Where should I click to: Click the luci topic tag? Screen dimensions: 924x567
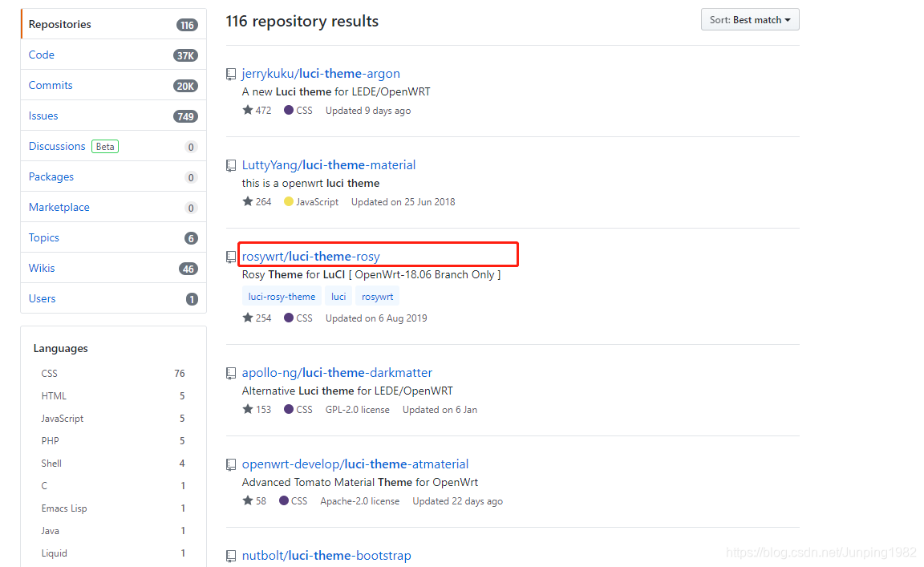click(338, 297)
